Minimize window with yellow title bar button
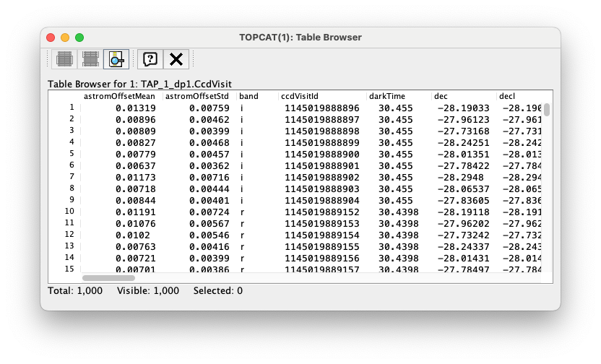 (65, 38)
